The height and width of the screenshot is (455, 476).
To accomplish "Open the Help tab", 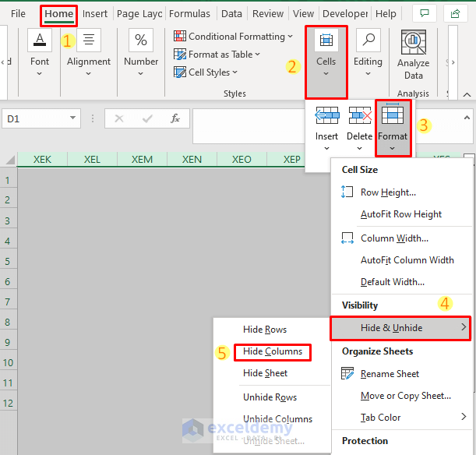I will click(x=386, y=14).
